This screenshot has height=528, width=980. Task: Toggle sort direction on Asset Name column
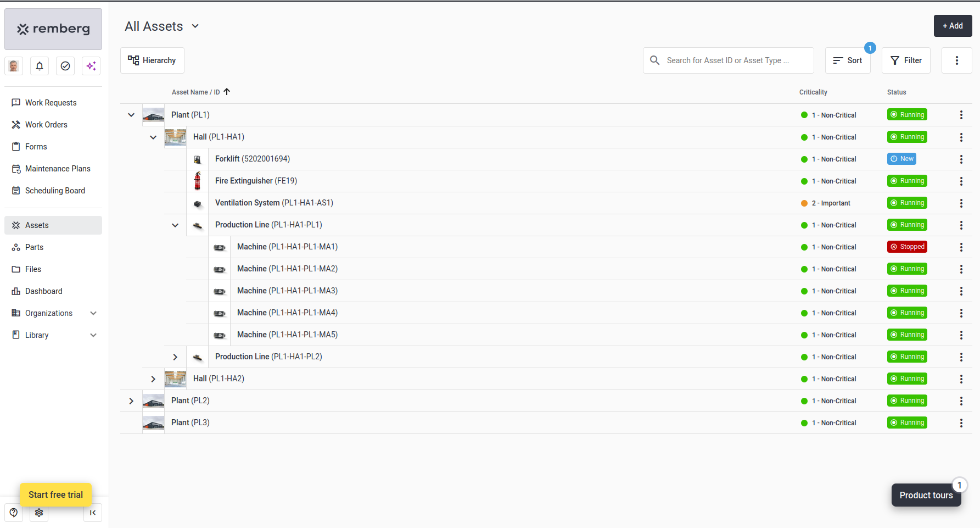(227, 92)
